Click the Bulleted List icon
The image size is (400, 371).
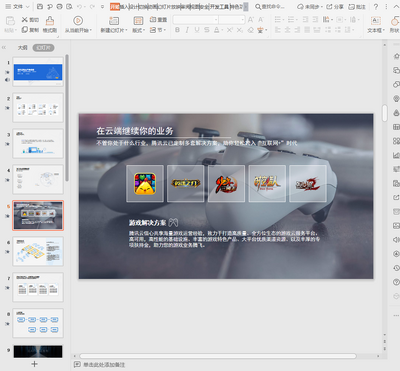[x=278, y=20]
